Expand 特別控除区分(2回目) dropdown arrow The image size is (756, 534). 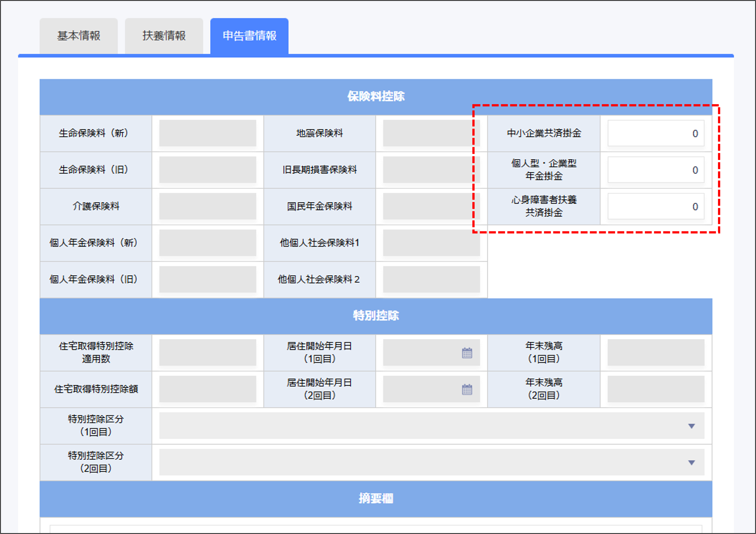pyautogui.click(x=691, y=463)
